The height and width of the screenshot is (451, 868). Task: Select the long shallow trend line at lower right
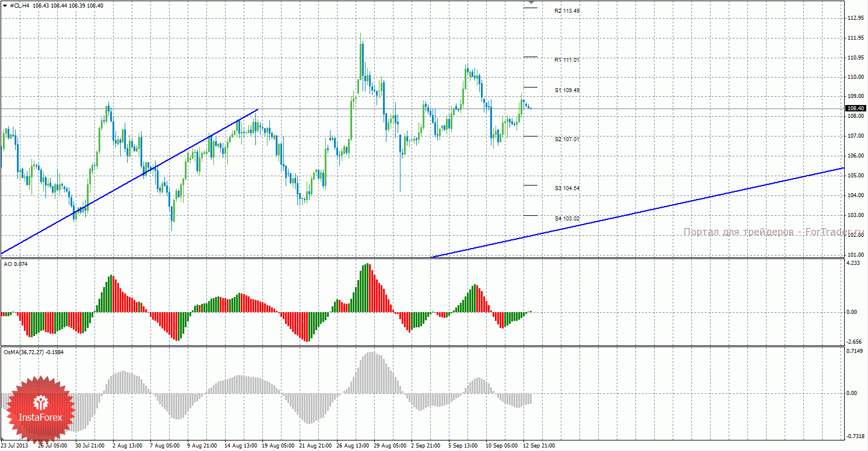(x=637, y=212)
